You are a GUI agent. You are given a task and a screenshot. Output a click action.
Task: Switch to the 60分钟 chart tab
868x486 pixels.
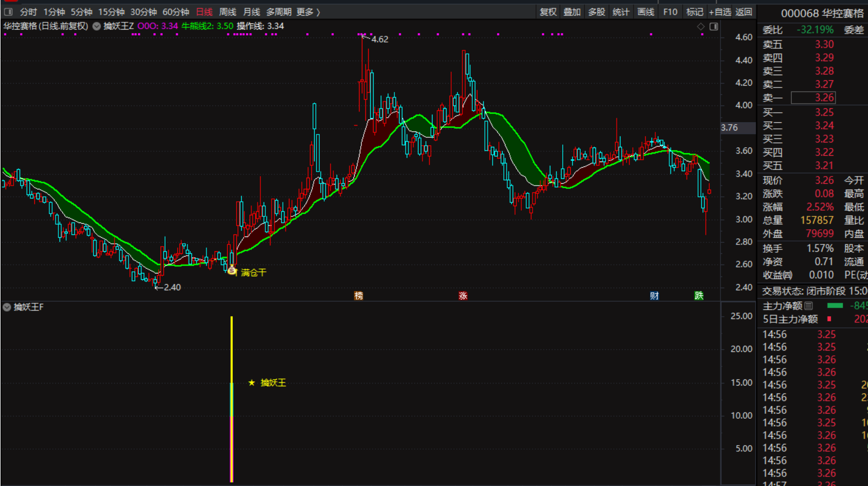click(176, 12)
